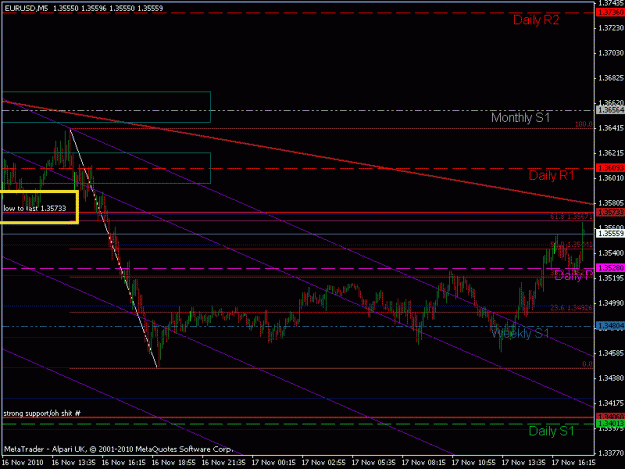Click the current price tag 1.35559
This screenshot has height=469, width=625.
610,234
